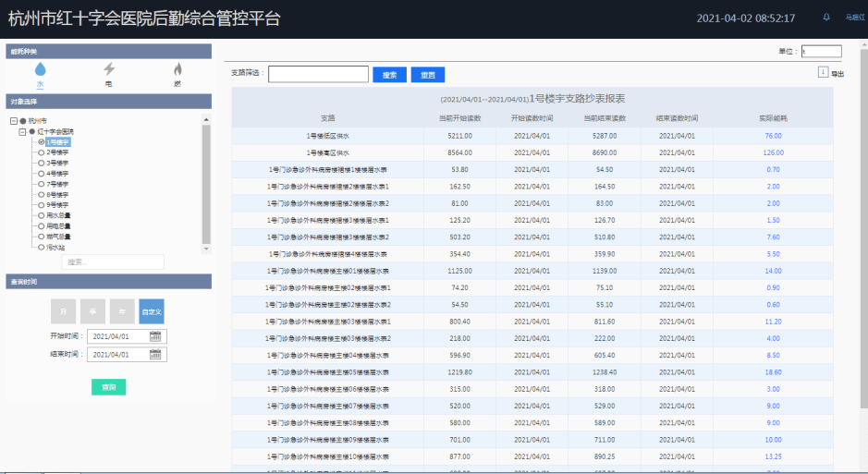Open the user name menu in header
This screenshot has height=474, width=868.
(x=855, y=18)
